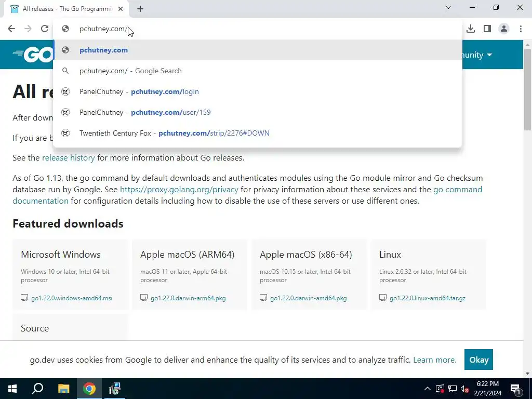Open the taskbar clock showing 6:22 PM

(x=487, y=389)
